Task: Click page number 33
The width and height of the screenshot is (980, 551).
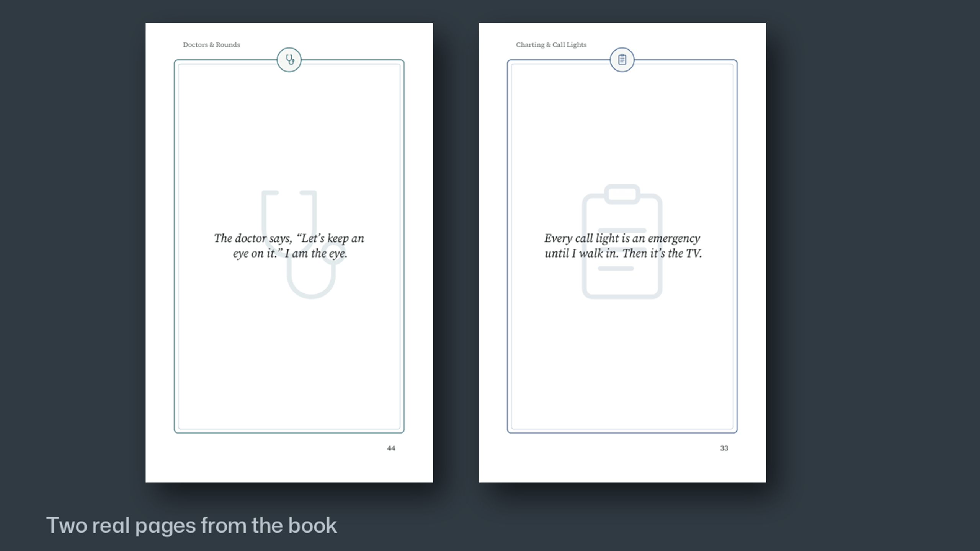Action: pos(724,448)
